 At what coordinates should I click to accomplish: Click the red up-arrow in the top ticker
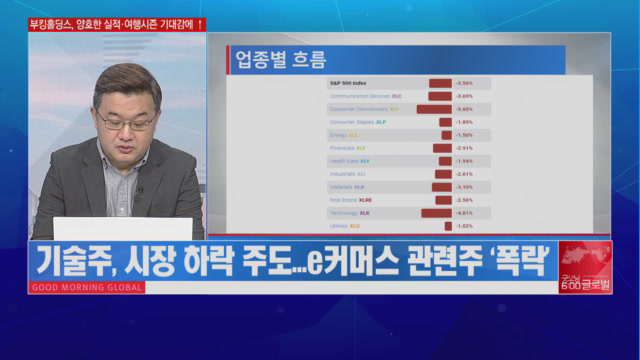(x=200, y=25)
